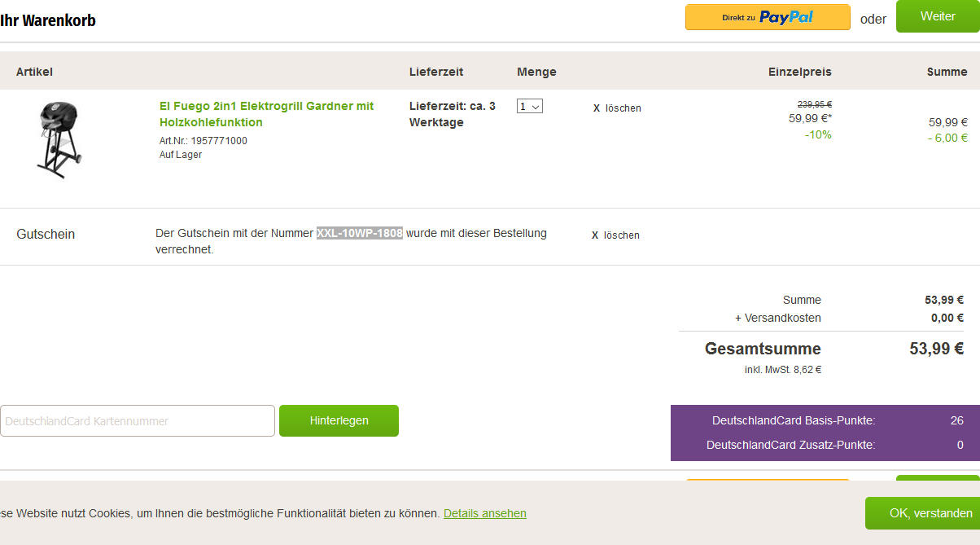Screen dimensions: 980x545
Task: Click the Gesamtsumme amount 53,99 €
Action: (936, 349)
